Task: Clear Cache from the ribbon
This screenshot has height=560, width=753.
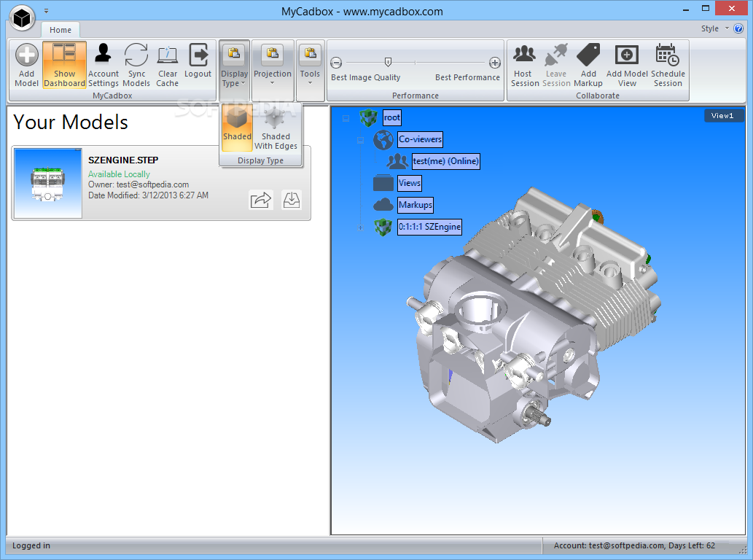Action: coord(167,66)
